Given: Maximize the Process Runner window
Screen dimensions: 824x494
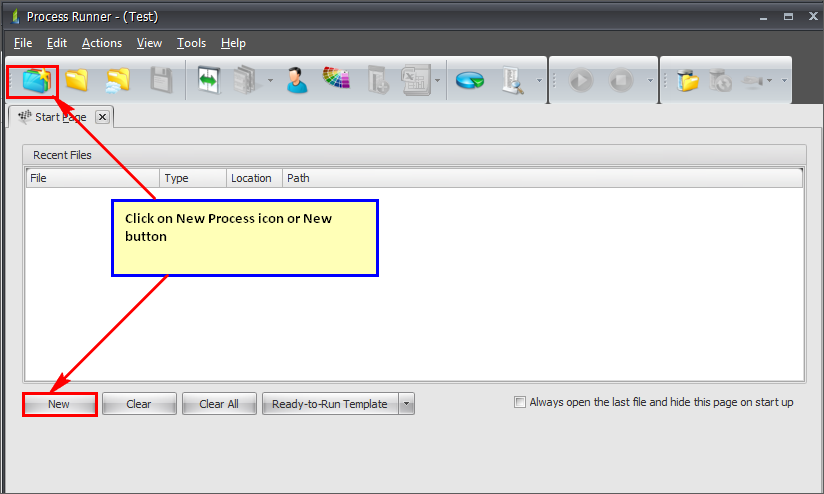Looking at the screenshot, I should point(788,17).
